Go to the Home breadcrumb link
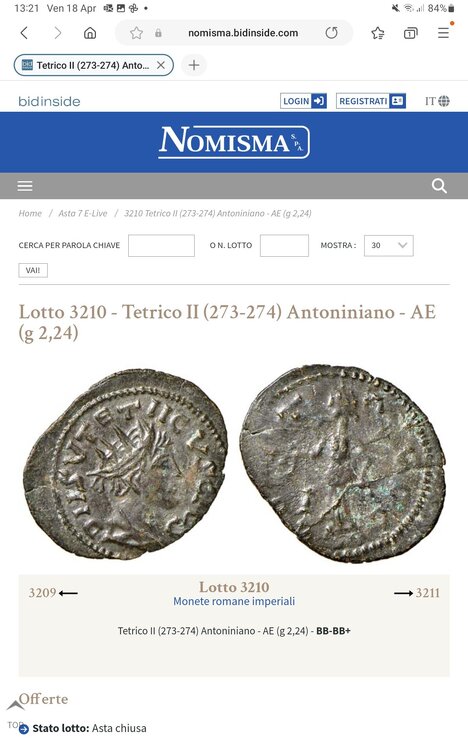 30,213
